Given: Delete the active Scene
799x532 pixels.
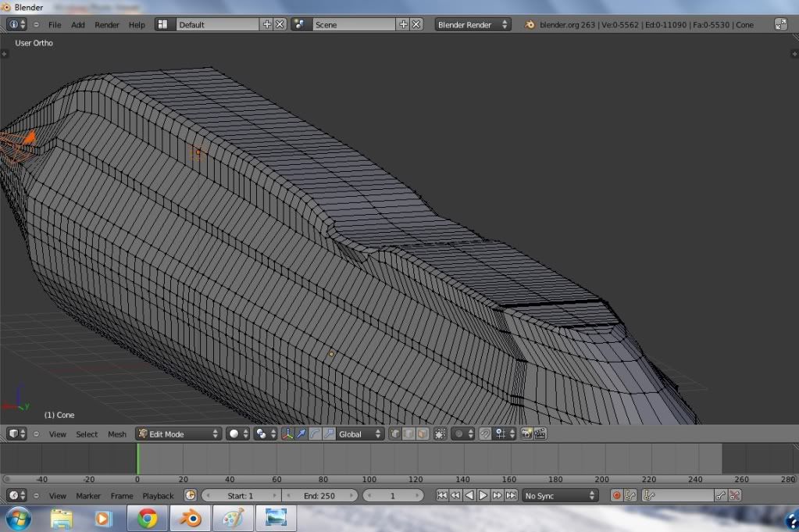Looking at the screenshot, I should pos(416,24).
